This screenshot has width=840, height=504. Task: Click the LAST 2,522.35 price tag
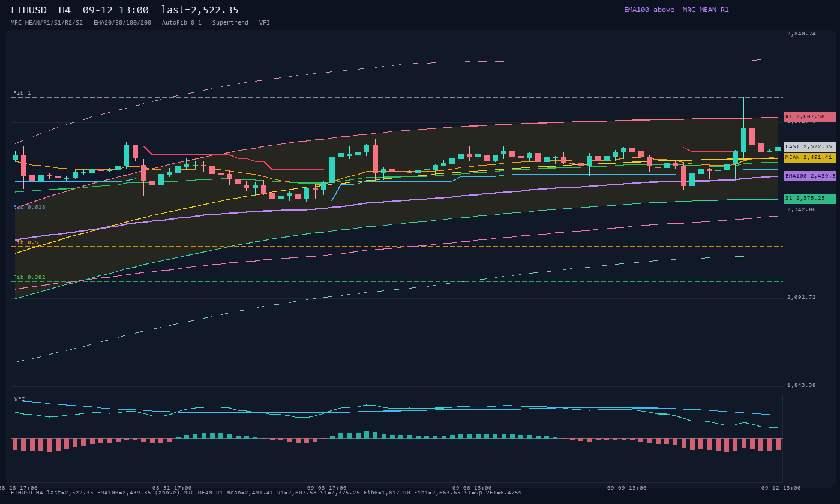(x=809, y=146)
